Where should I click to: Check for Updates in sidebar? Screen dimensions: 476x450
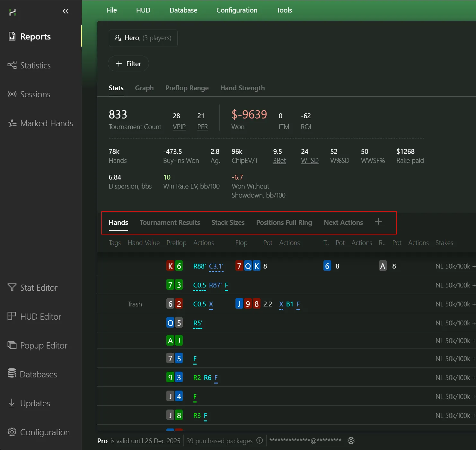[35, 403]
